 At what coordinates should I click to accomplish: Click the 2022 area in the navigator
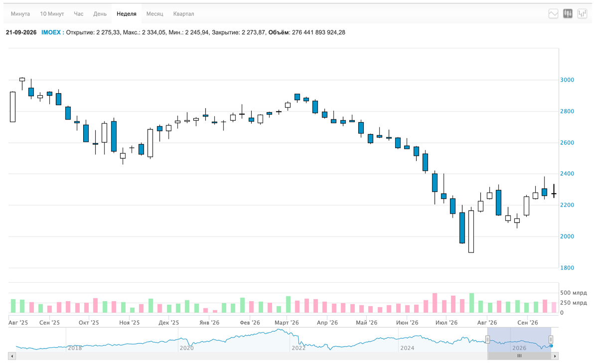coord(299,348)
